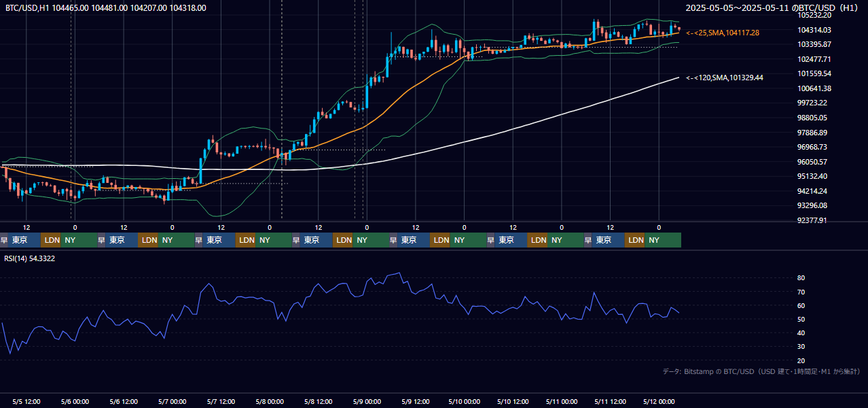868x408 pixels.
Task: Click the 5/12 00:00 date label
Action: click(659, 401)
